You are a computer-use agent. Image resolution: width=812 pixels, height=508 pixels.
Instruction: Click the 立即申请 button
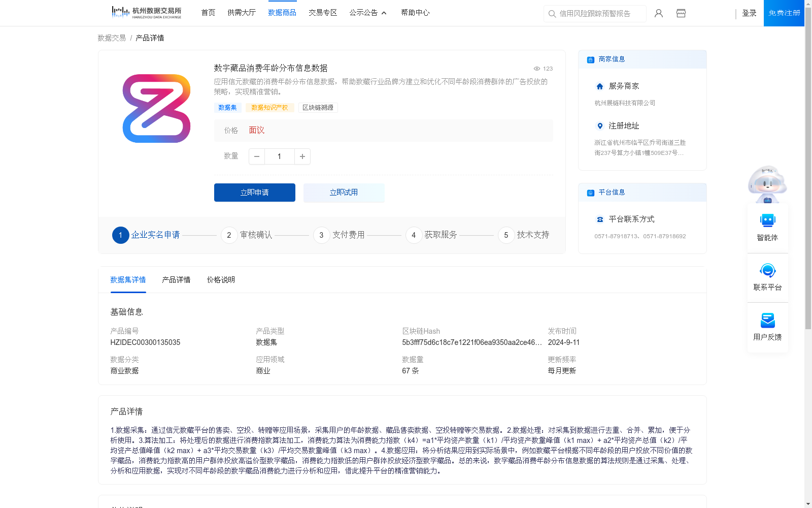255,193
